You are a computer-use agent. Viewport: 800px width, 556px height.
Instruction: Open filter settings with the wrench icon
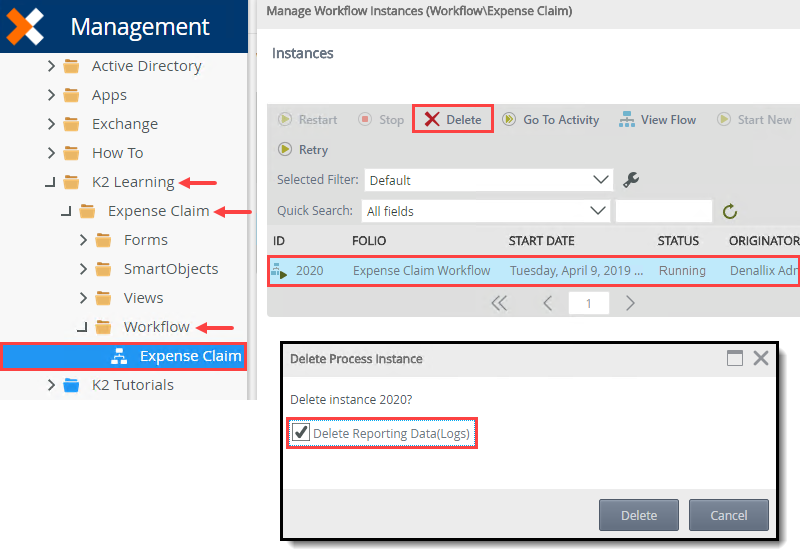[631, 180]
